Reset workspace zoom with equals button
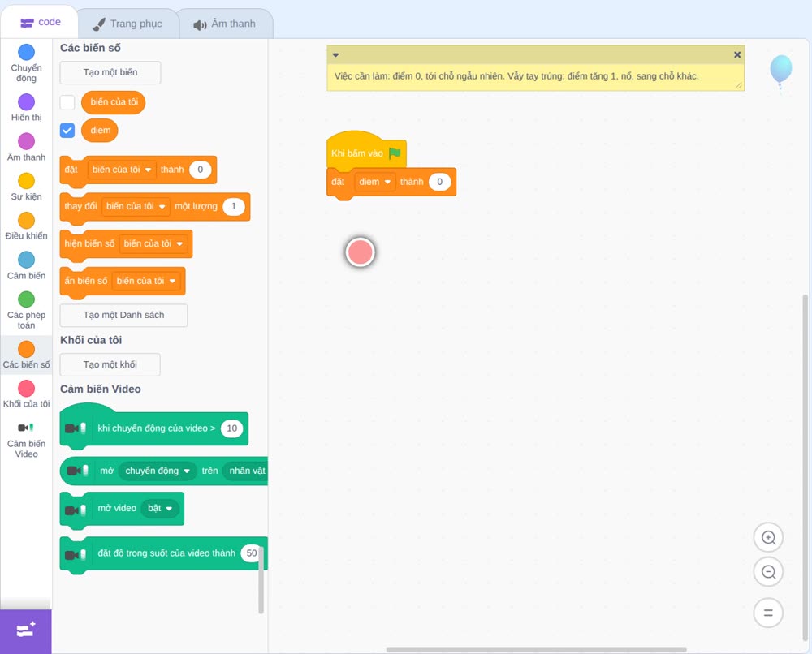This screenshot has height=654, width=812. [768, 613]
